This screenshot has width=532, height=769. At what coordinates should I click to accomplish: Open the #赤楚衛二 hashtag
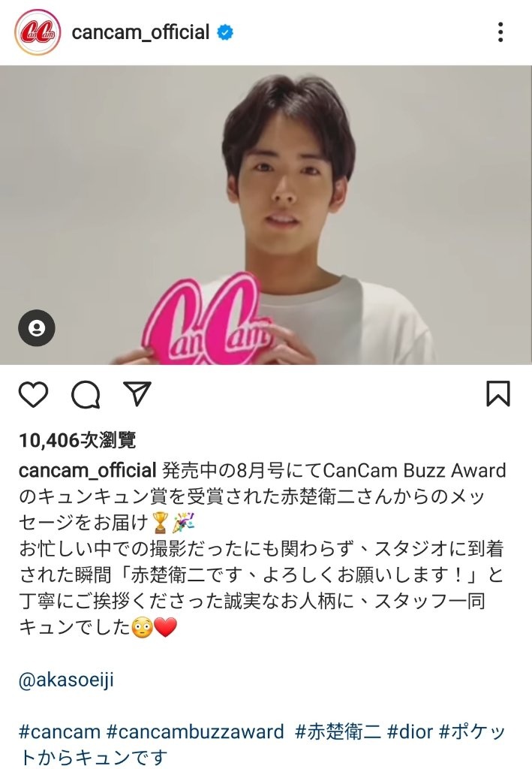click(x=338, y=731)
